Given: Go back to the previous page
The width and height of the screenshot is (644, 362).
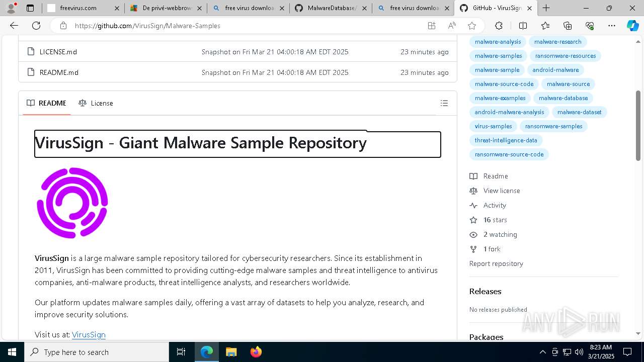Looking at the screenshot, I should click(14, 26).
